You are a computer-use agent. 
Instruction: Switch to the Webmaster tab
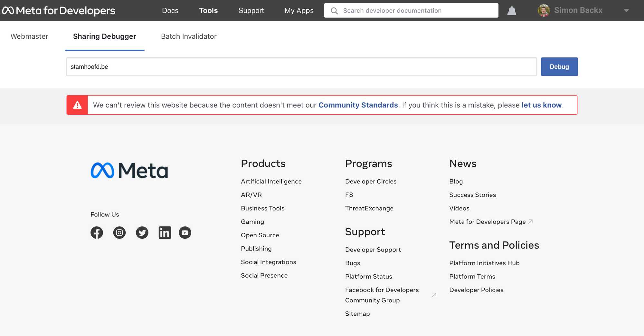point(29,36)
